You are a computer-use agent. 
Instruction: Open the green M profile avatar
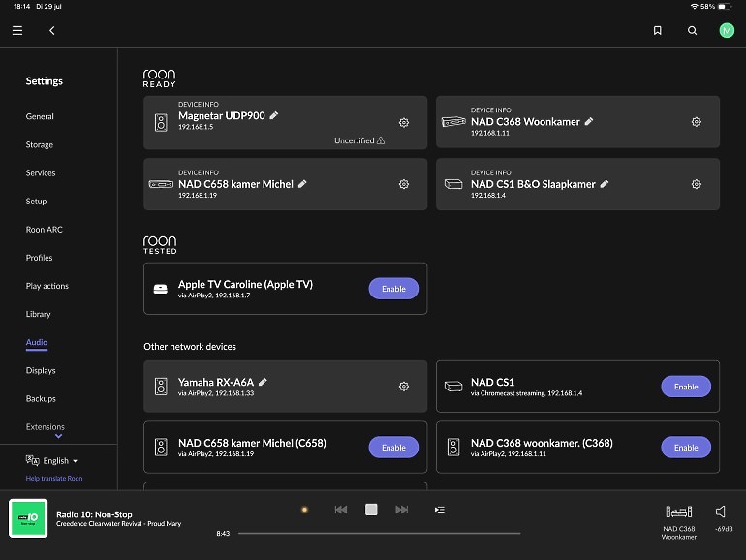727,30
